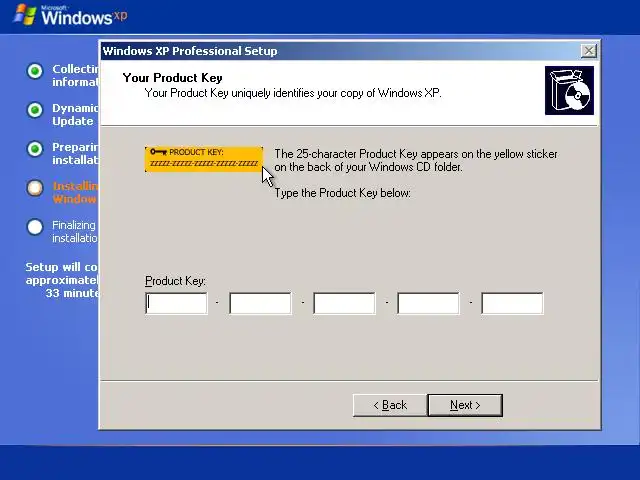Click the 'Product Key:' field label

(176, 281)
